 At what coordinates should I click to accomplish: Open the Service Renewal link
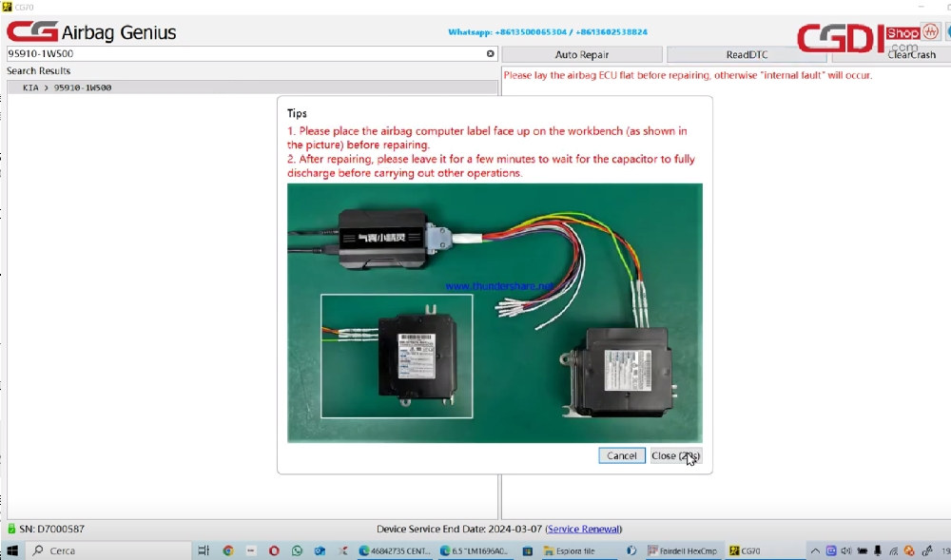(x=584, y=529)
